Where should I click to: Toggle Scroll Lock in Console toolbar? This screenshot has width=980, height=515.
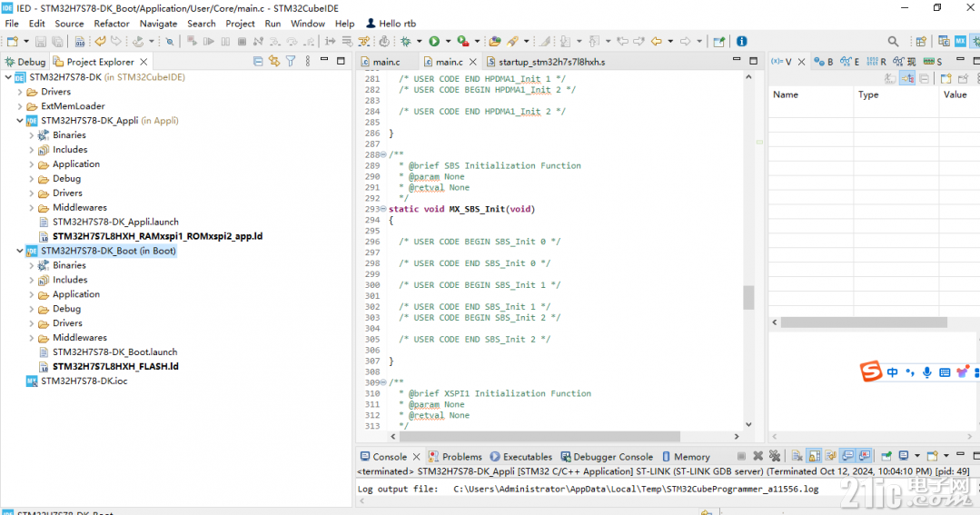click(x=815, y=456)
